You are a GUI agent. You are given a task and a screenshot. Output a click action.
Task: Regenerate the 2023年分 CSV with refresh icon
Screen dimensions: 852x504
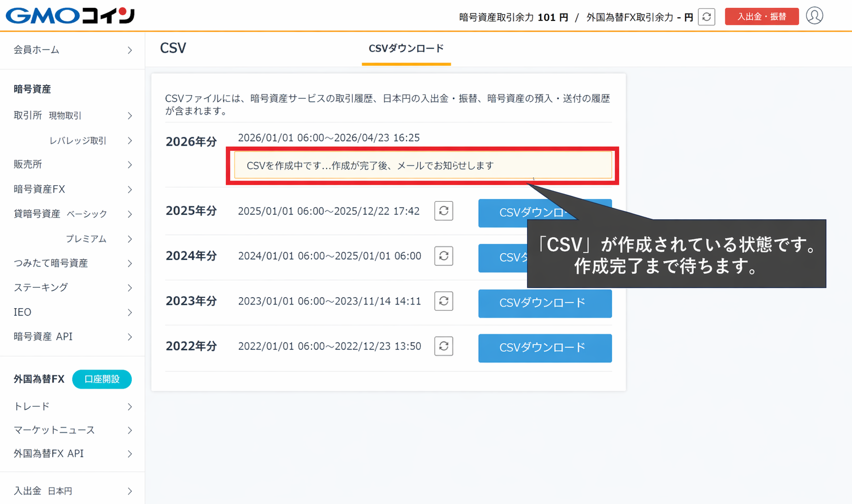click(x=444, y=301)
